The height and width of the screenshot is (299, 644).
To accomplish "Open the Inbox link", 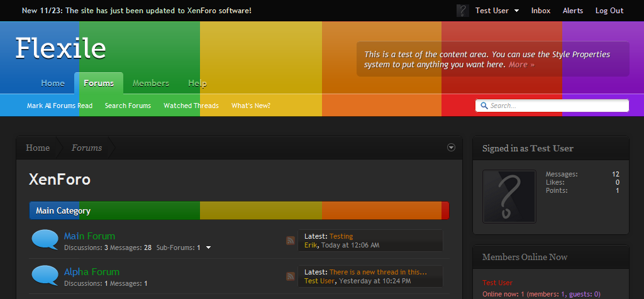I will (x=541, y=11).
